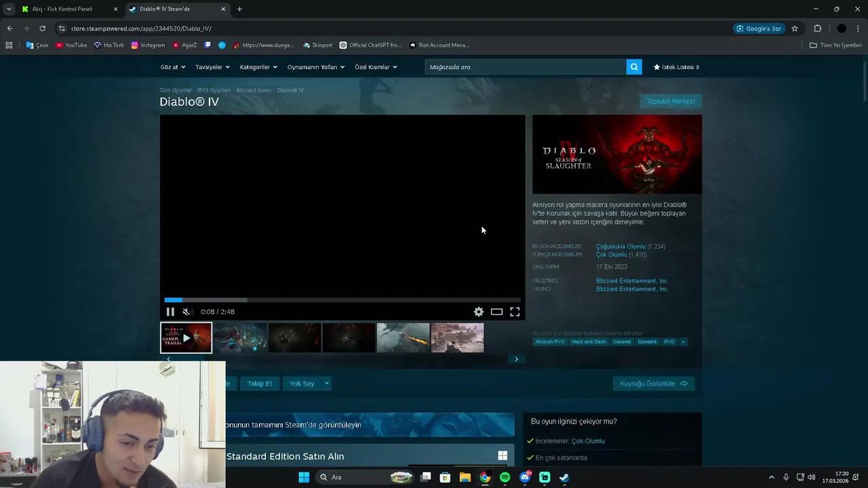Open dropdown arrow beside Yok Say
Viewport: 868px width, 488px height.
click(326, 384)
